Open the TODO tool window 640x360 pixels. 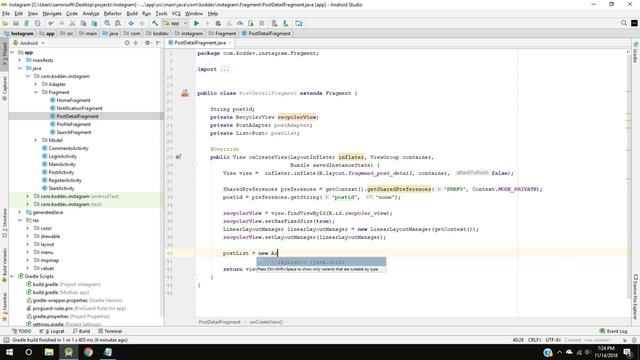[x=22, y=331]
